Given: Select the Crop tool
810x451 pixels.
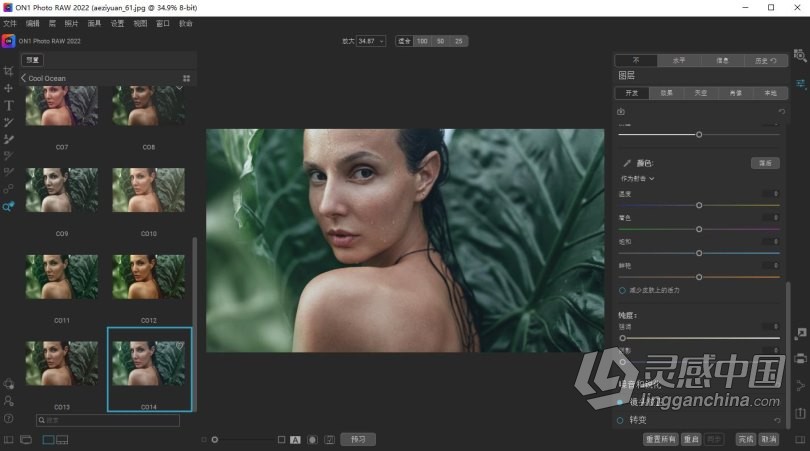Looking at the screenshot, I should [8, 71].
